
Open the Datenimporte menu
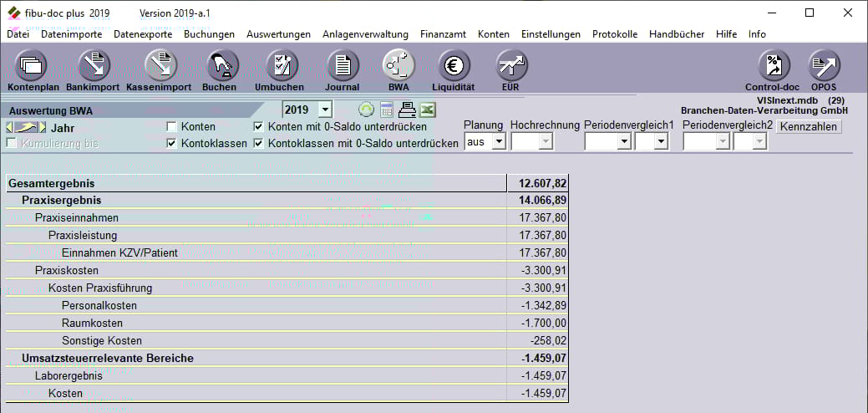click(71, 34)
